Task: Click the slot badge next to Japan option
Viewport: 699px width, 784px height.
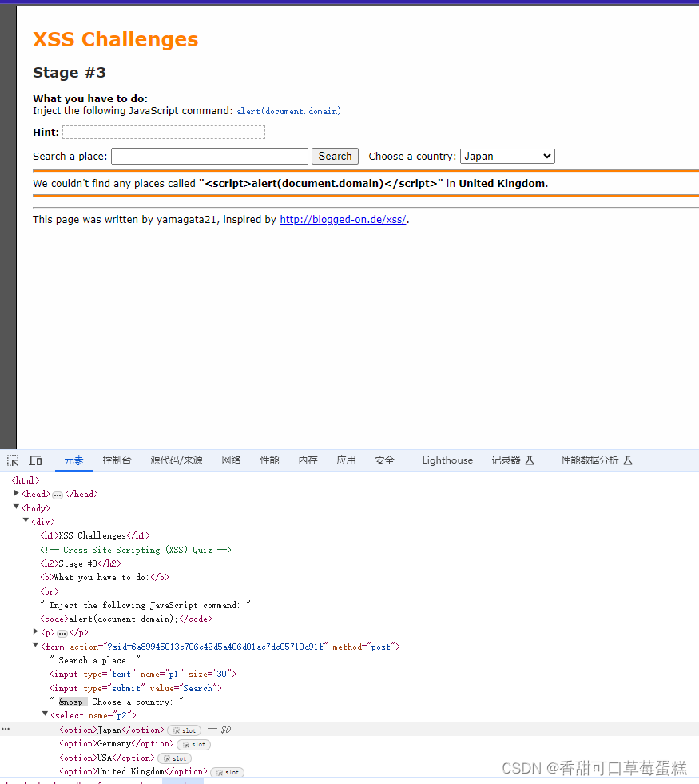Action: (x=184, y=730)
